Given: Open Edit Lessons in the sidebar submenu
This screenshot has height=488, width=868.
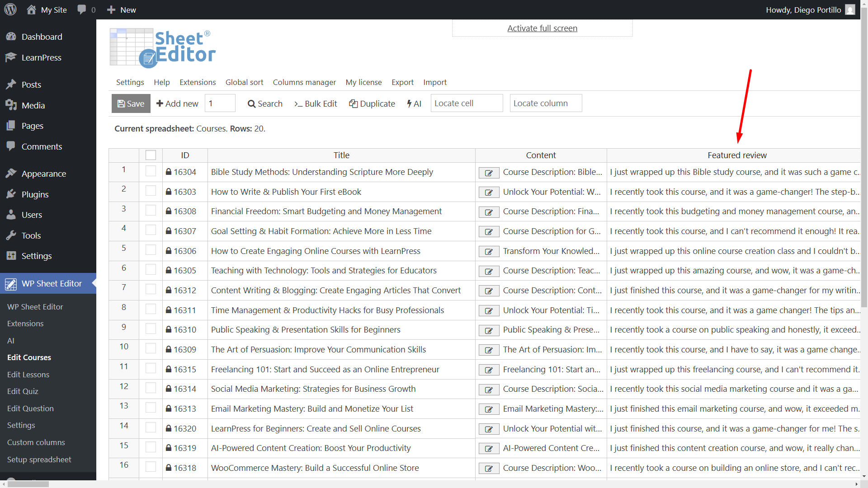Looking at the screenshot, I should 28,375.
